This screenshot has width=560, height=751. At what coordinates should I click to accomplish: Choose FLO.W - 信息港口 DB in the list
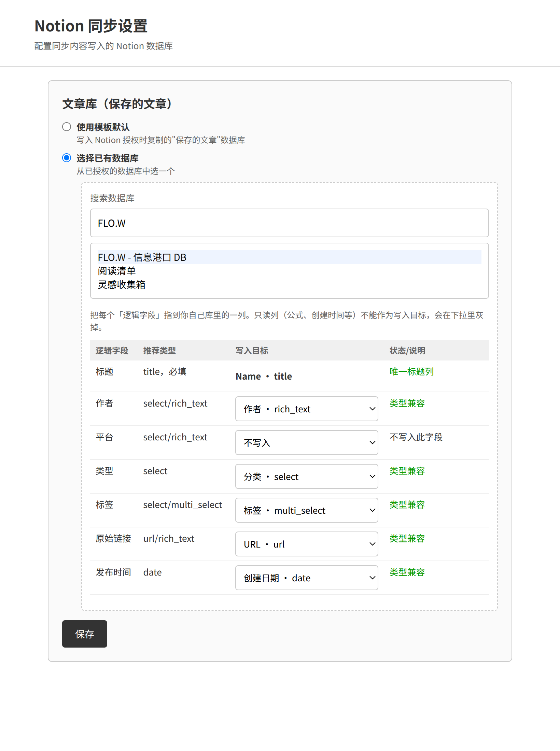[289, 257]
